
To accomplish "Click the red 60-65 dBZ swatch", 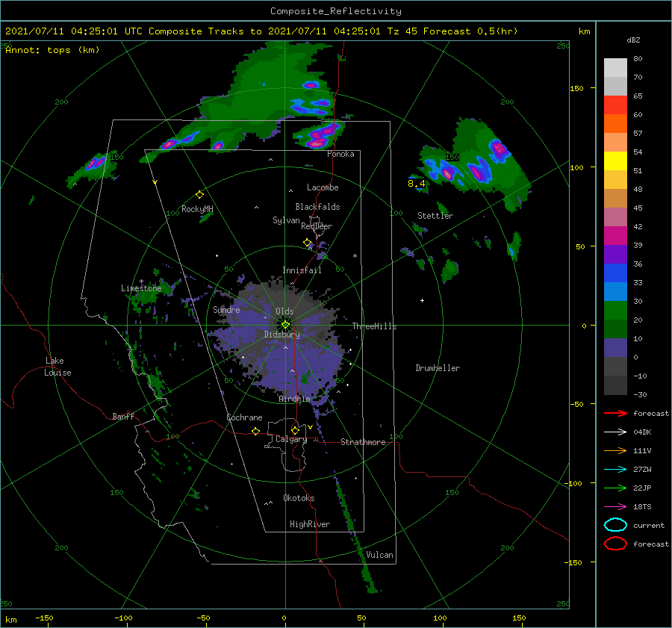I will point(615,105).
